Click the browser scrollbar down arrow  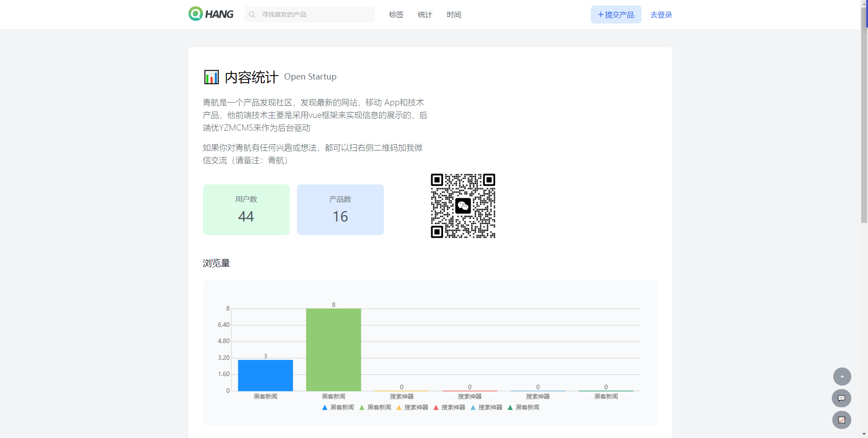(x=864, y=434)
